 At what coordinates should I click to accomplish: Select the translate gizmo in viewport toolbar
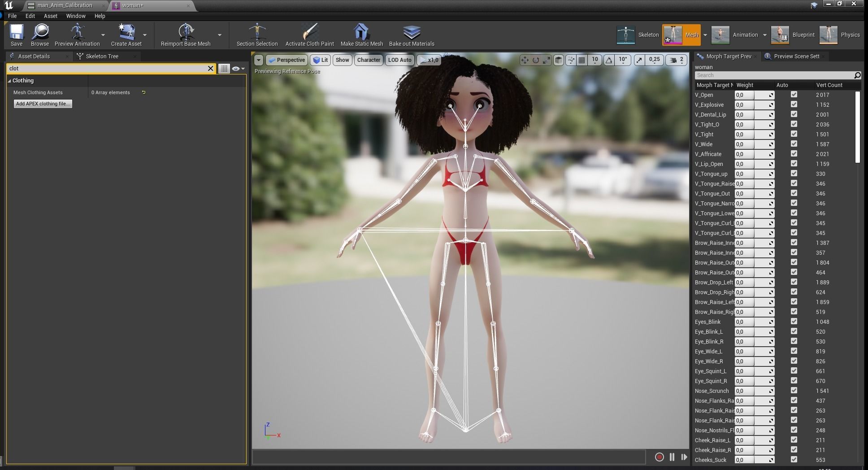(x=525, y=60)
